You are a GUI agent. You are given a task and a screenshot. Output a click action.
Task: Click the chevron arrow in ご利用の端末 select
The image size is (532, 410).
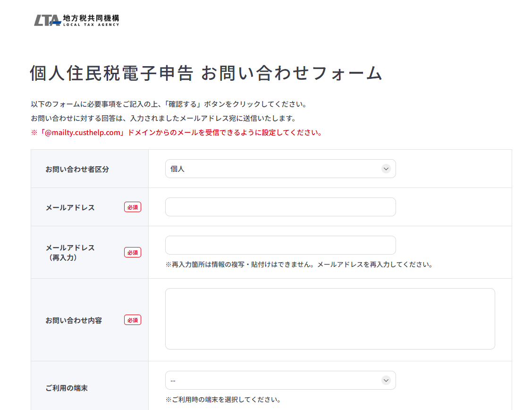[386, 380]
